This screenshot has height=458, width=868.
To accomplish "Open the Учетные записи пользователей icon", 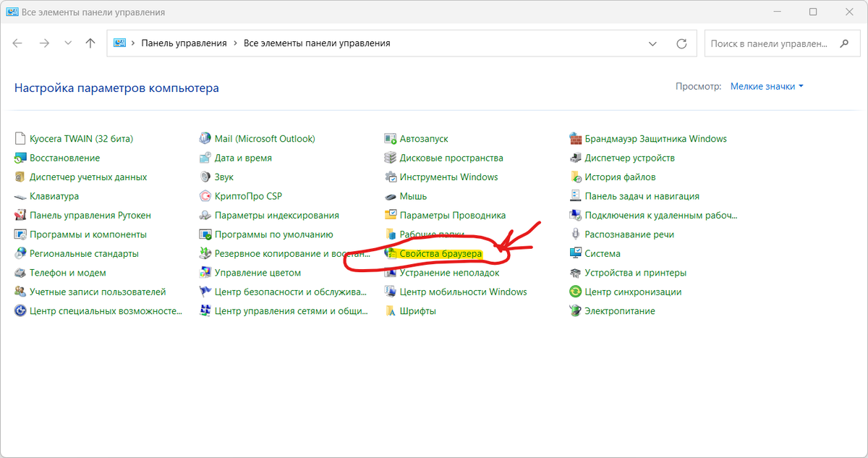I will click(20, 292).
